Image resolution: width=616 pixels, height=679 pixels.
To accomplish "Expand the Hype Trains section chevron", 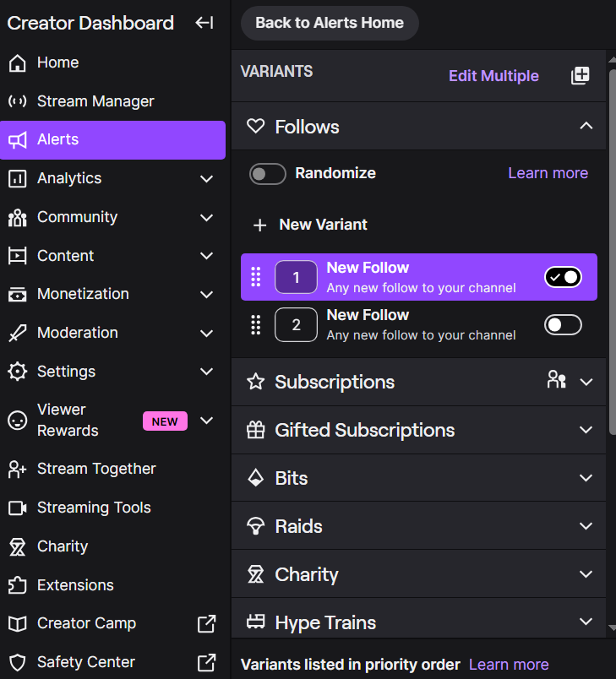I will tap(586, 622).
